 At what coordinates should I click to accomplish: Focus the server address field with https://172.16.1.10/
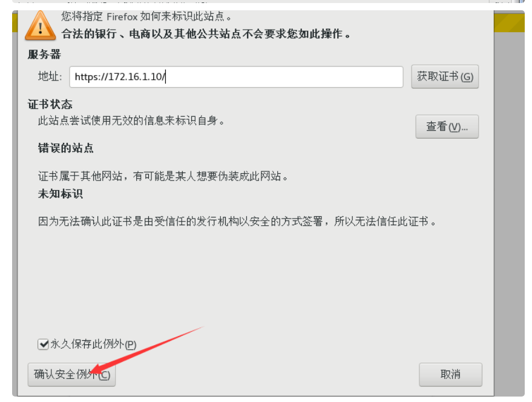coord(236,77)
